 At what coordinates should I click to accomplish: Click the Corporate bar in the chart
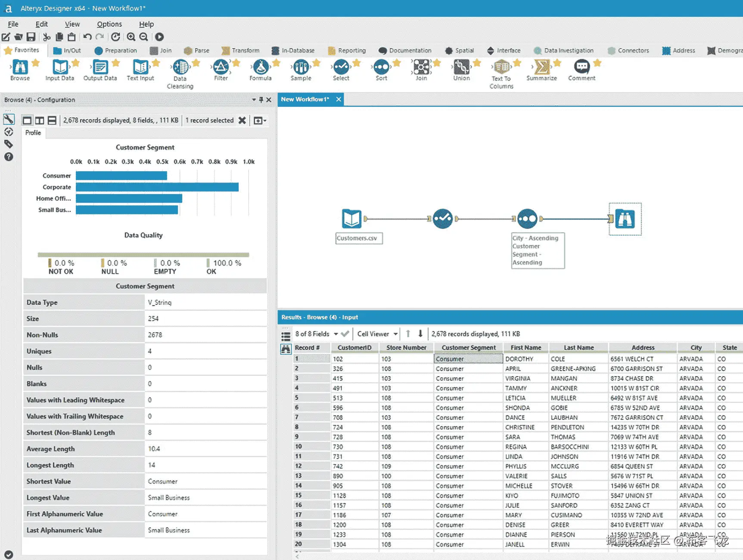pyautogui.click(x=157, y=187)
